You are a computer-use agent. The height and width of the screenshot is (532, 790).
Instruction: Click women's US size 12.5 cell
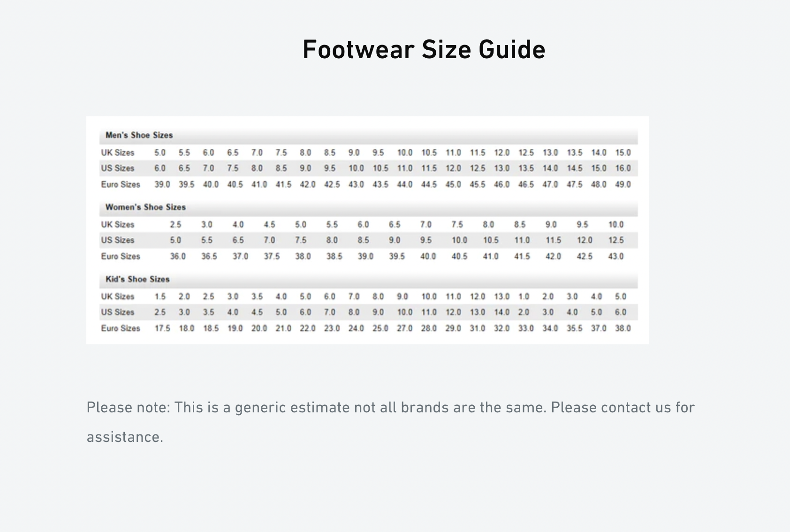tap(616, 240)
